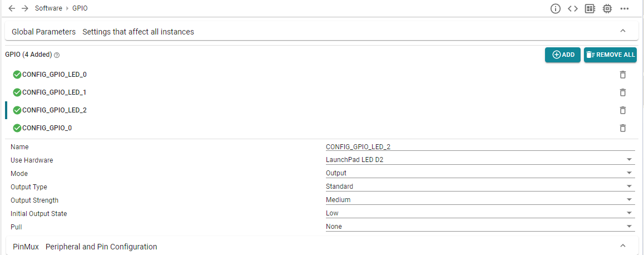Viewport: 644px width, 255px height.
Task: Open the info icon in top bar
Action: 555,9
